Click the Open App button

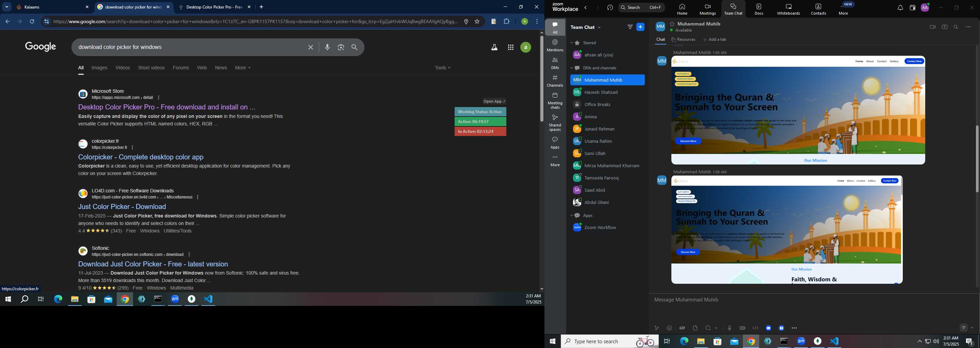pos(494,101)
